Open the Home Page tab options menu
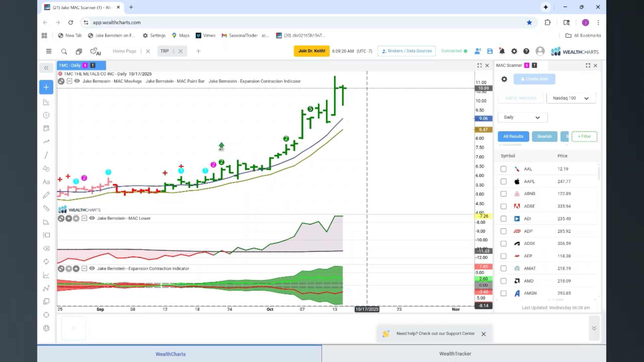The height and width of the screenshot is (362, 644). 141,51
